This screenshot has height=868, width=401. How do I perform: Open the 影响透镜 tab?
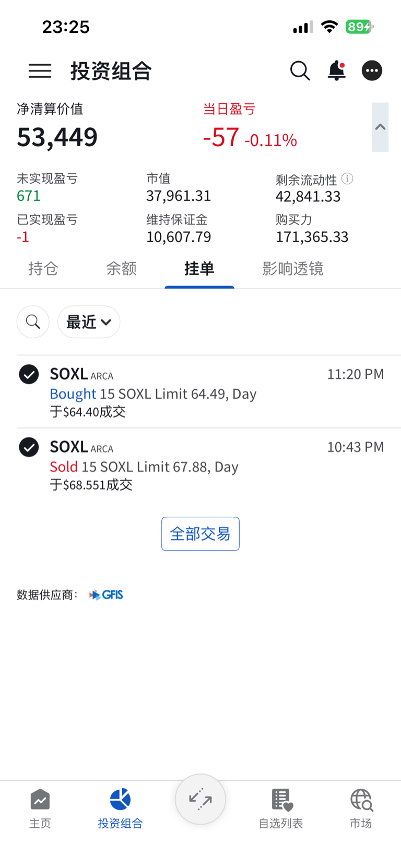tap(293, 269)
